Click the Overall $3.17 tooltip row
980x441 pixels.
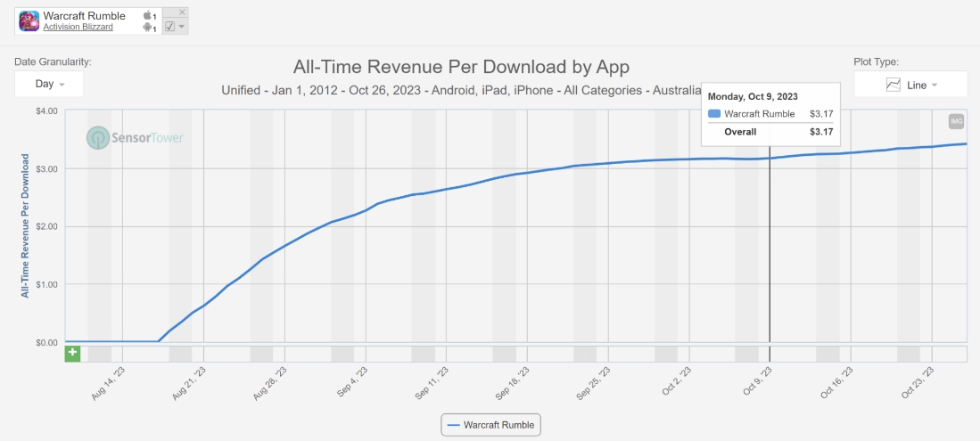pos(770,132)
